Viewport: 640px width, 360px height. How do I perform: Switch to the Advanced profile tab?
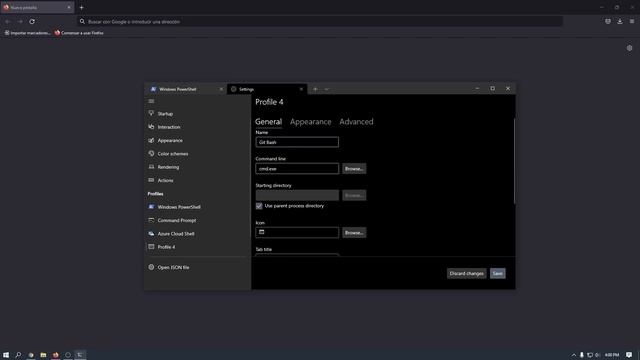356,122
